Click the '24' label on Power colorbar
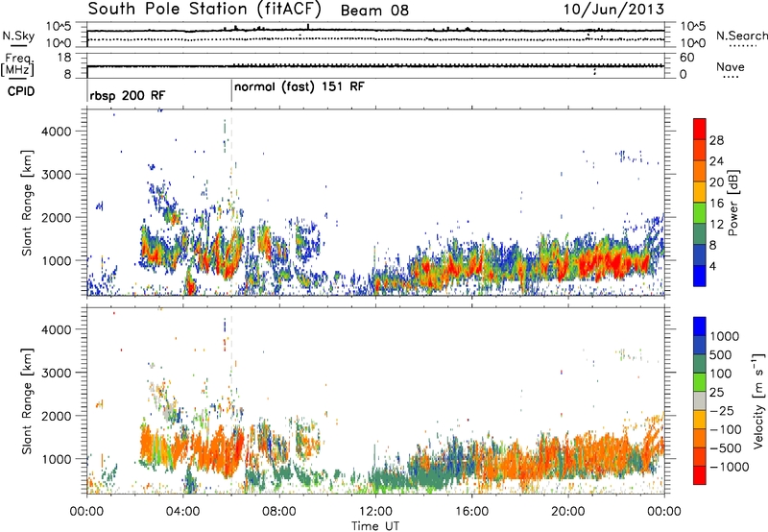Image resolution: width=768 pixels, height=532 pixels. (716, 161)
